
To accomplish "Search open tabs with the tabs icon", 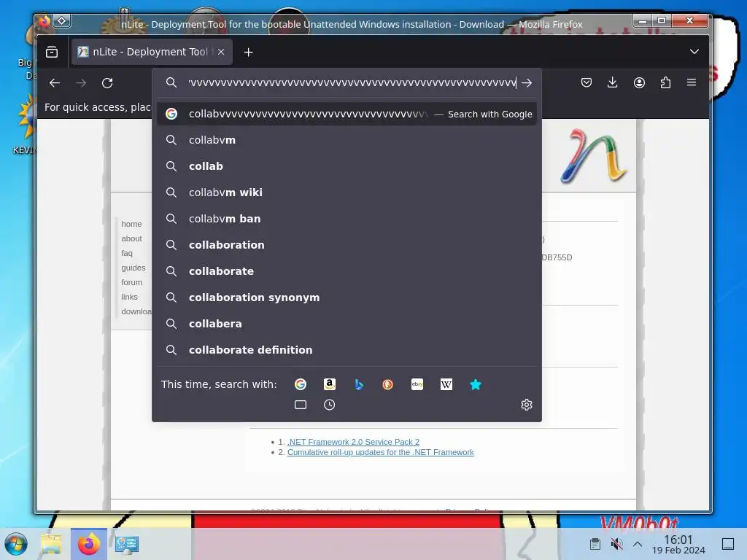I will pos(301,405).
